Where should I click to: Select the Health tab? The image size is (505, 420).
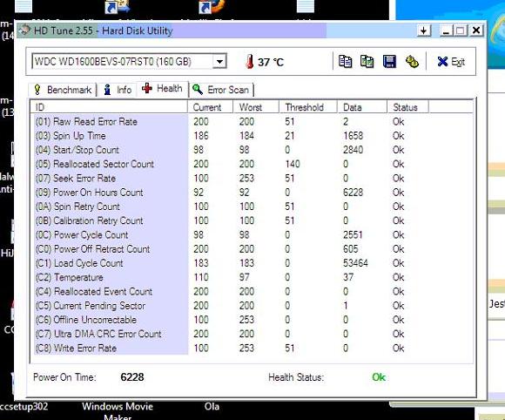[x=162, y=89]
